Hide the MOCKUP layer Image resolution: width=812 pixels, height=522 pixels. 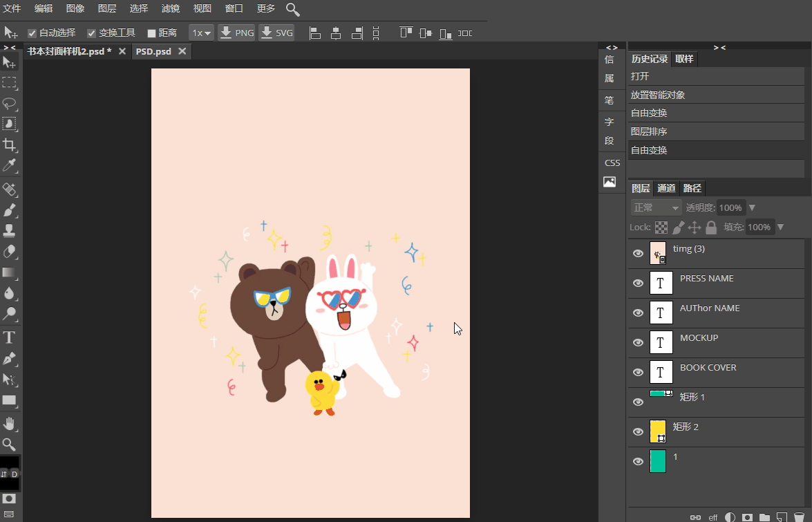[638, 342]
